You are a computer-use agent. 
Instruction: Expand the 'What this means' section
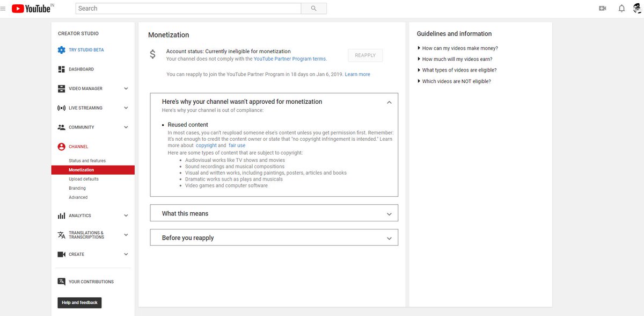coord(274,213)
